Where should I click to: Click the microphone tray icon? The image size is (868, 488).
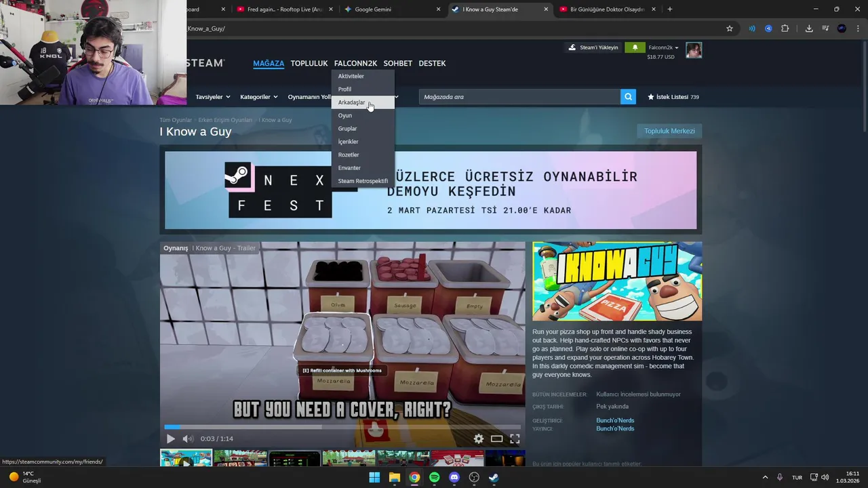point(780,477)
